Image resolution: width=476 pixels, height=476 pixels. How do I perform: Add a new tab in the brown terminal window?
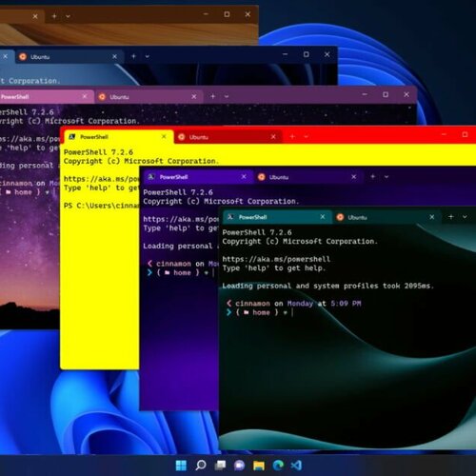54,16
